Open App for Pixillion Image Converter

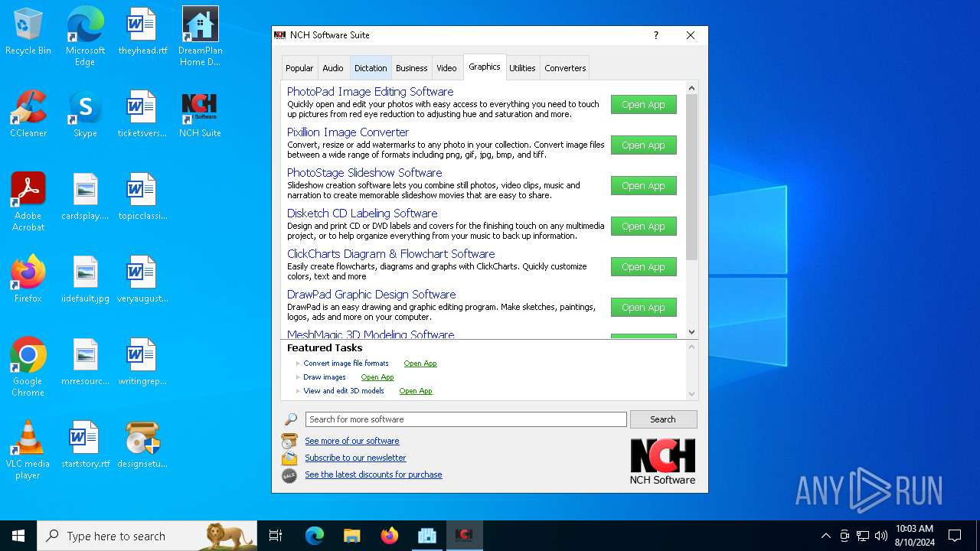644,145
